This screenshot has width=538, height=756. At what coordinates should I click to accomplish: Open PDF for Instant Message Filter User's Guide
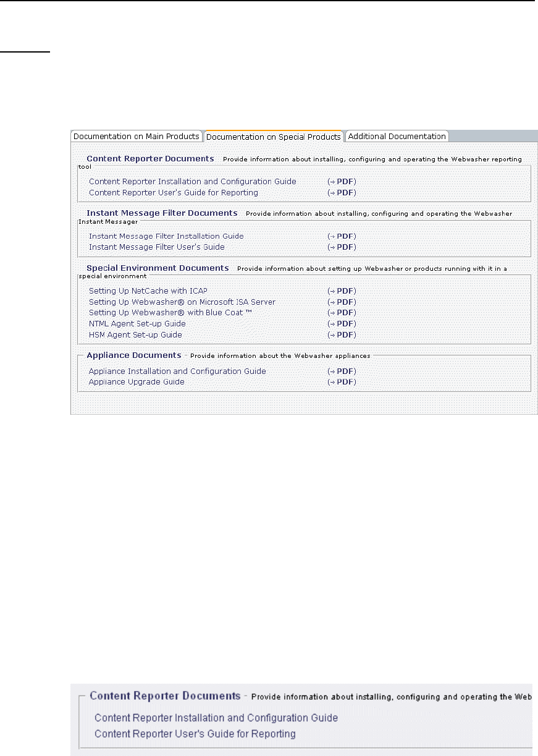tap(342, 247)
